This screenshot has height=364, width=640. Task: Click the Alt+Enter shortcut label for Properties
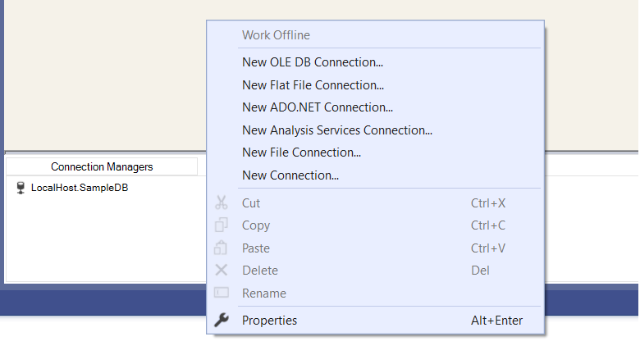496,321
